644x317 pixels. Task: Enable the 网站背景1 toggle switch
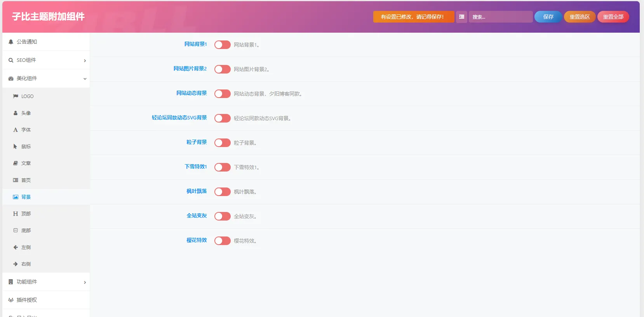coord(223,45)
